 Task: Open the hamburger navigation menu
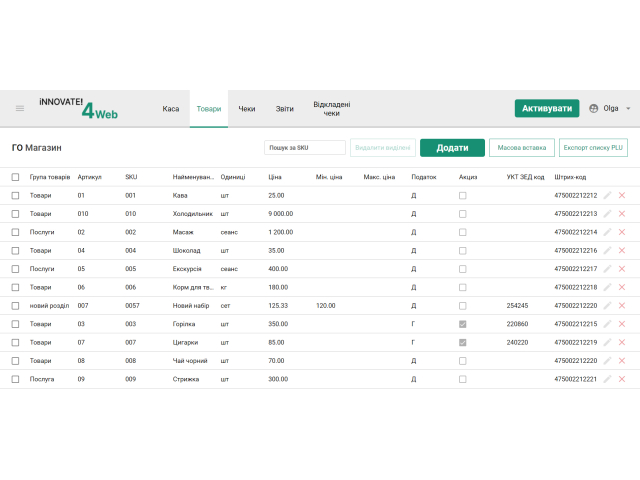19,108
